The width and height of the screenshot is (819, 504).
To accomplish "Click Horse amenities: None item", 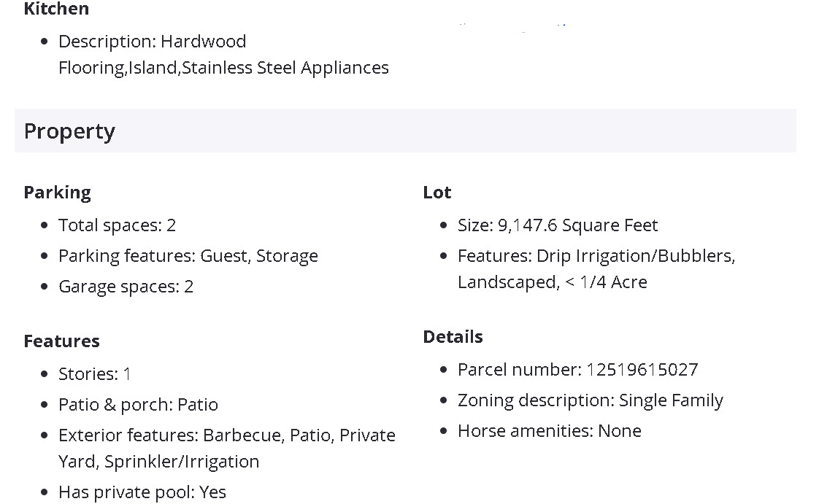I will pyautogui.click(x=549, y=431).
